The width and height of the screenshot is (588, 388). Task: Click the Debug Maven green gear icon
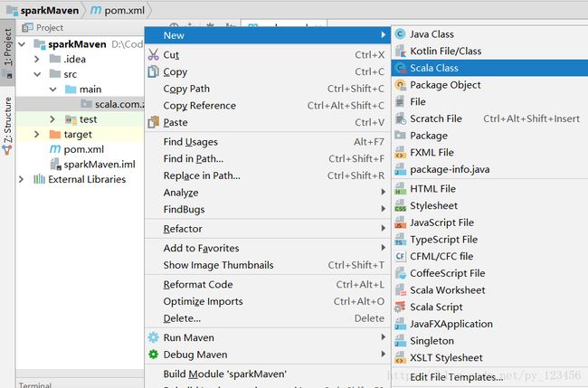[x=154, y=355]
